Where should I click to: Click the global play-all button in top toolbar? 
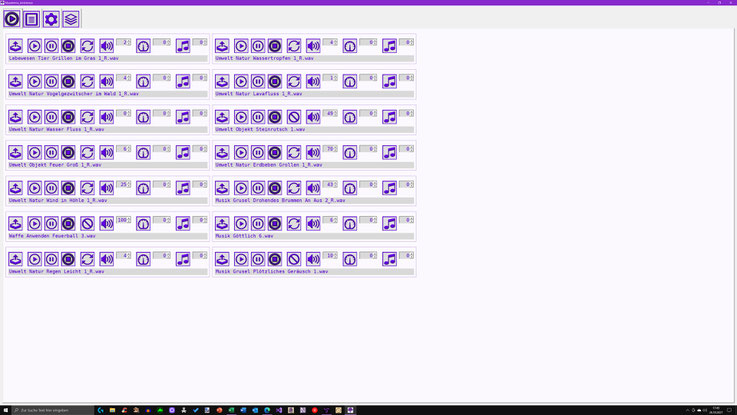pos(12,19)
